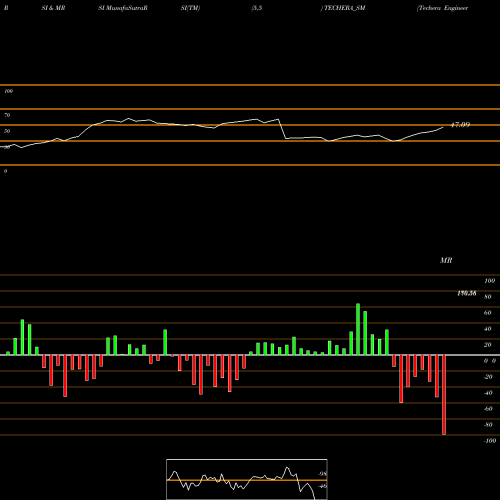Click the RSI panel's 70 level label
The height and width of the screenshot is (500, 500).
7,115
